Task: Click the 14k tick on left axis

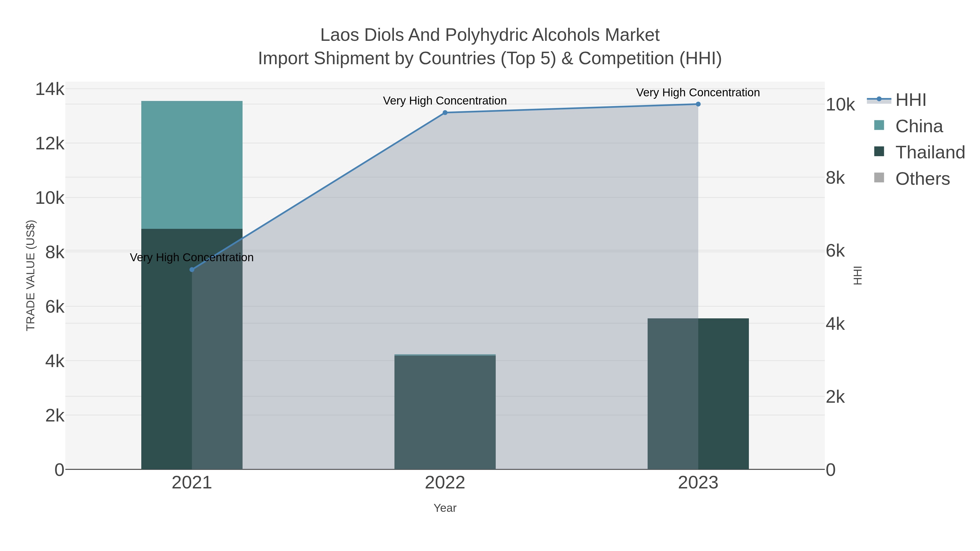Action: click(50, 89)
